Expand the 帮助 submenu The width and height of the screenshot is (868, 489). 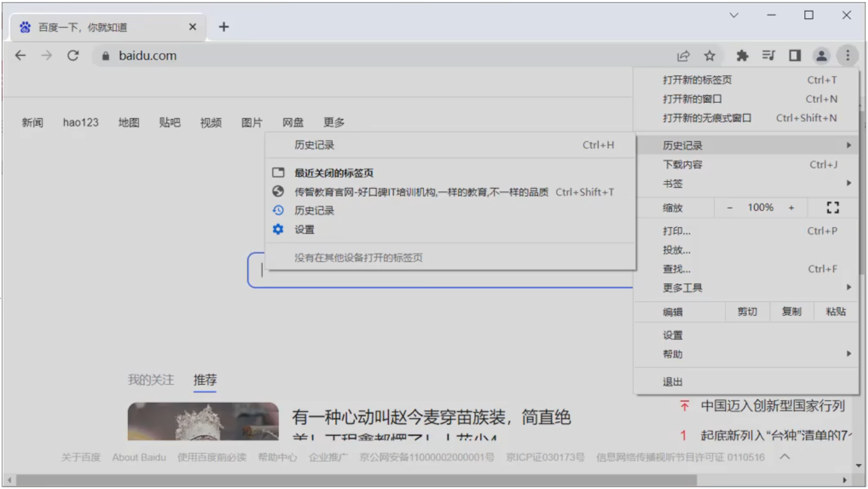tap(746, 355)
